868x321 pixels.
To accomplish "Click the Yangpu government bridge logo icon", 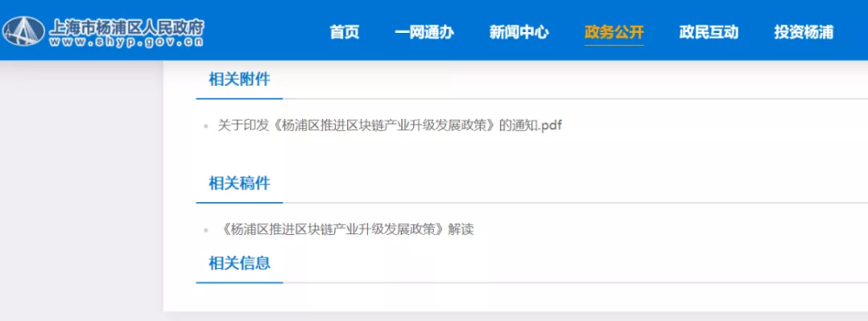I will coord(23,31).
